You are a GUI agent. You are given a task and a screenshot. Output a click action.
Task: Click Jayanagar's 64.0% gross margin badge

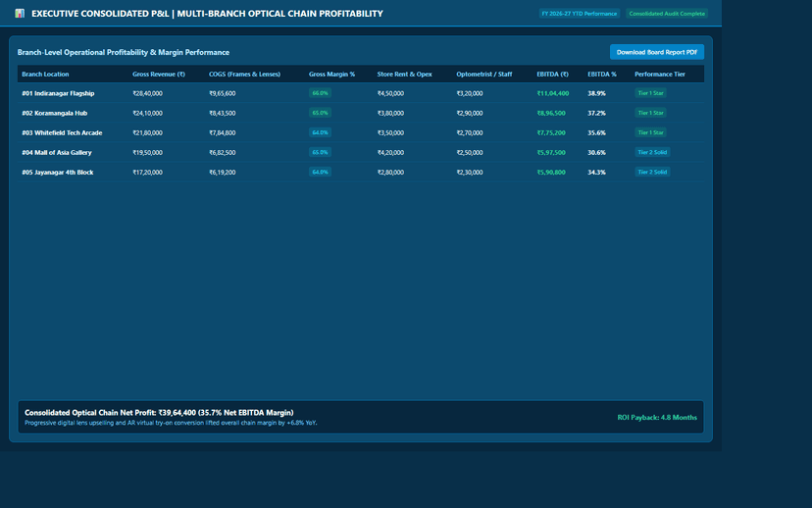click(320, 172)
